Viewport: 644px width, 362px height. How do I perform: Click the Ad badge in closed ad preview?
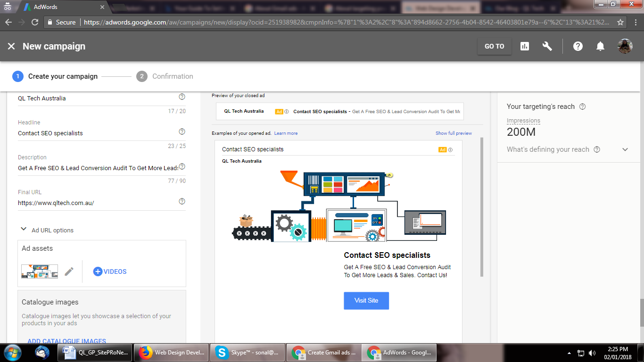tap(279, 112)
